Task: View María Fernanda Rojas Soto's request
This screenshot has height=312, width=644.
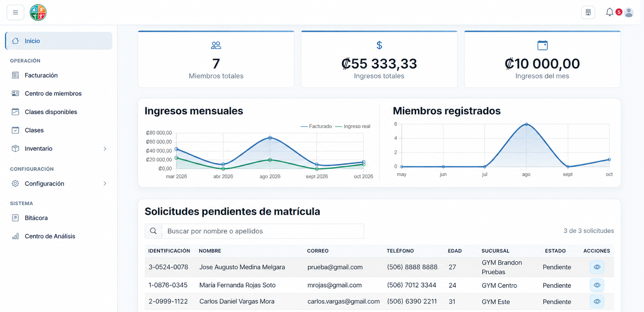Action: (597, 285)
